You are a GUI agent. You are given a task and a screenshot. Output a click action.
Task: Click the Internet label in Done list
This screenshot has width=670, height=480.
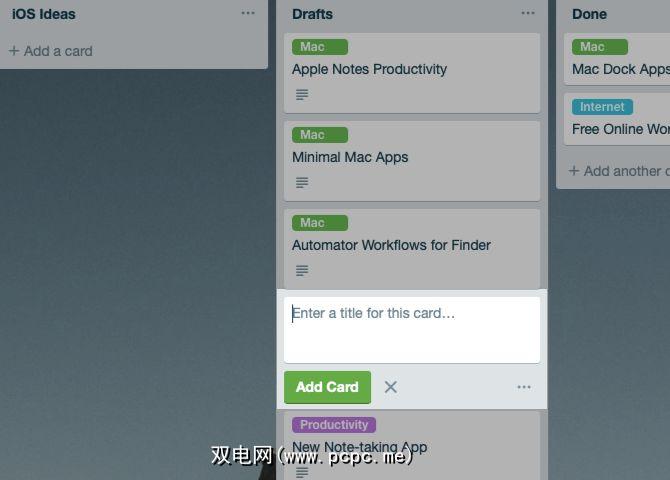coord(602,106)
